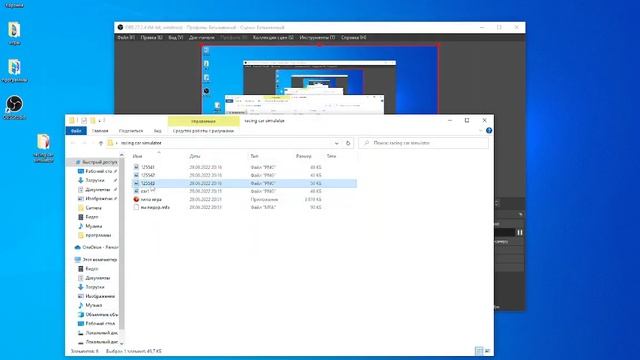Screen dimensions: 640x360
Task: Open pinned Документы under Quick access
Action: pyautogui.click(x=97, y=189)
